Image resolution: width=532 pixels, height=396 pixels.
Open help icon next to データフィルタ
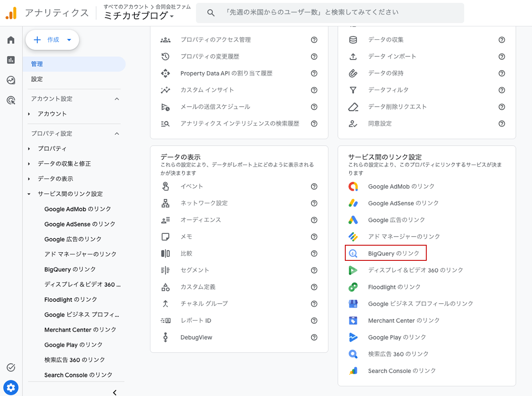click(x=502, y=90)
